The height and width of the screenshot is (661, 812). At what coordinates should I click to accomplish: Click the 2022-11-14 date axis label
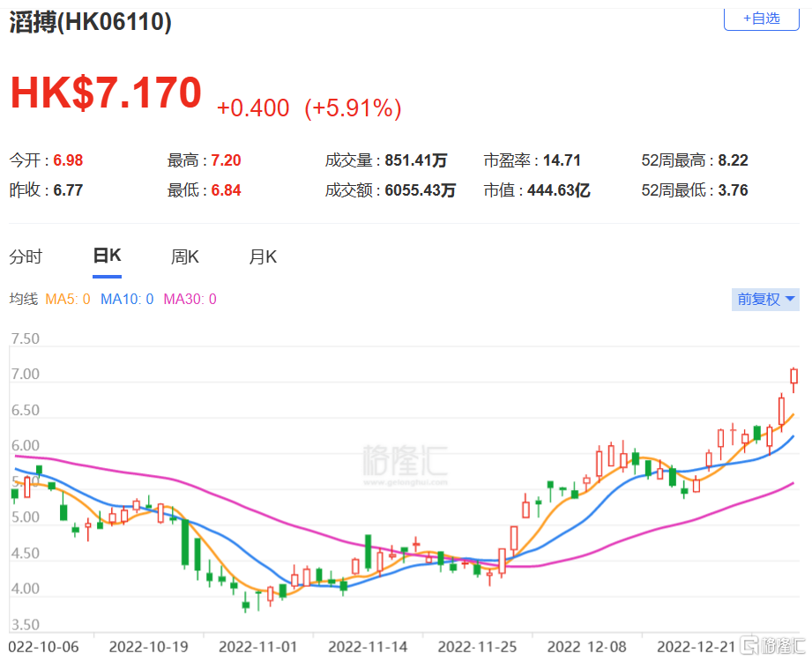click(x=368, y=647)
